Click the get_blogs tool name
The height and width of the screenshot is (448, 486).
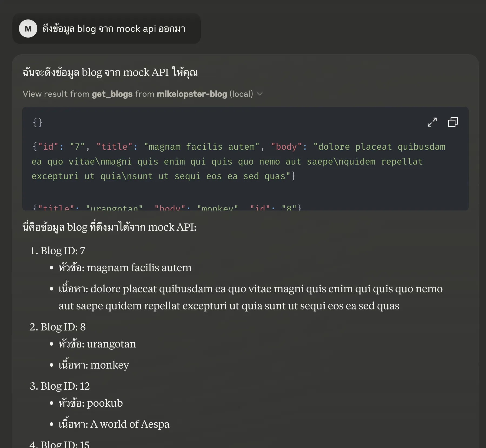[x=112, y=94]
